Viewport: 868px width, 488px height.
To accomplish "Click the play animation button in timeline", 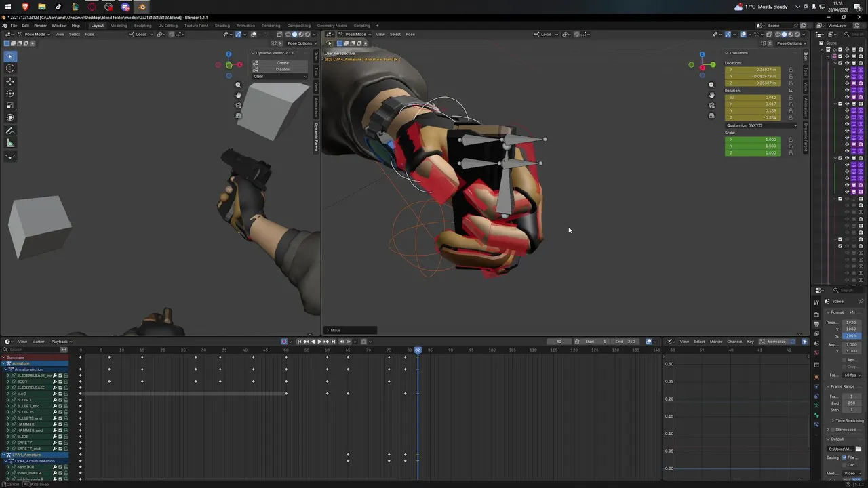I will [319, 342].
